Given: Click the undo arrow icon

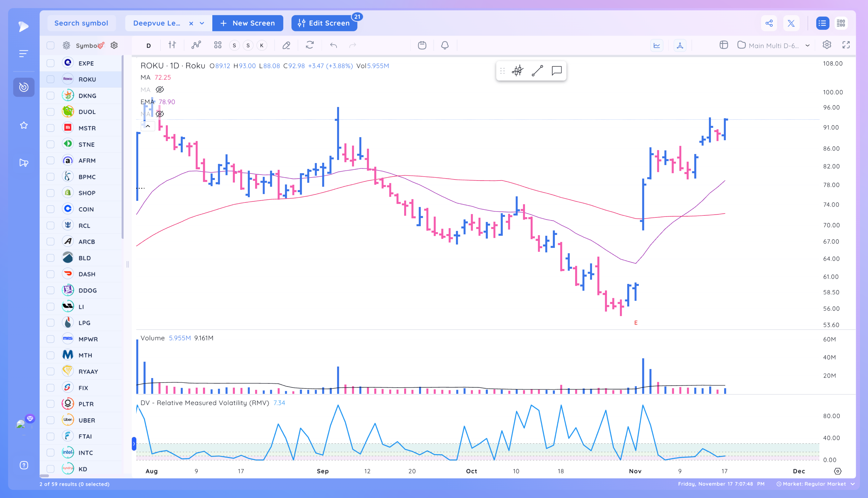Looking at the screenshot, I should click(333, 45).
